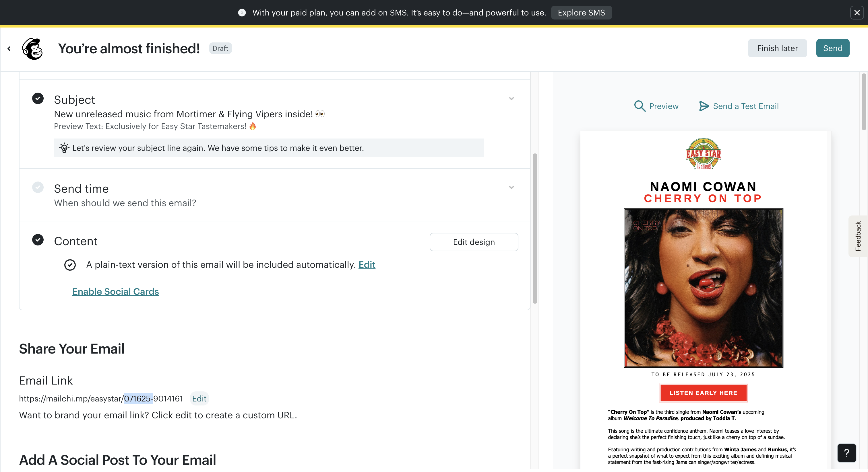868x472 pixels.
Task: Click the Content completed checkmark icon
Action: (x=38, y=240)
